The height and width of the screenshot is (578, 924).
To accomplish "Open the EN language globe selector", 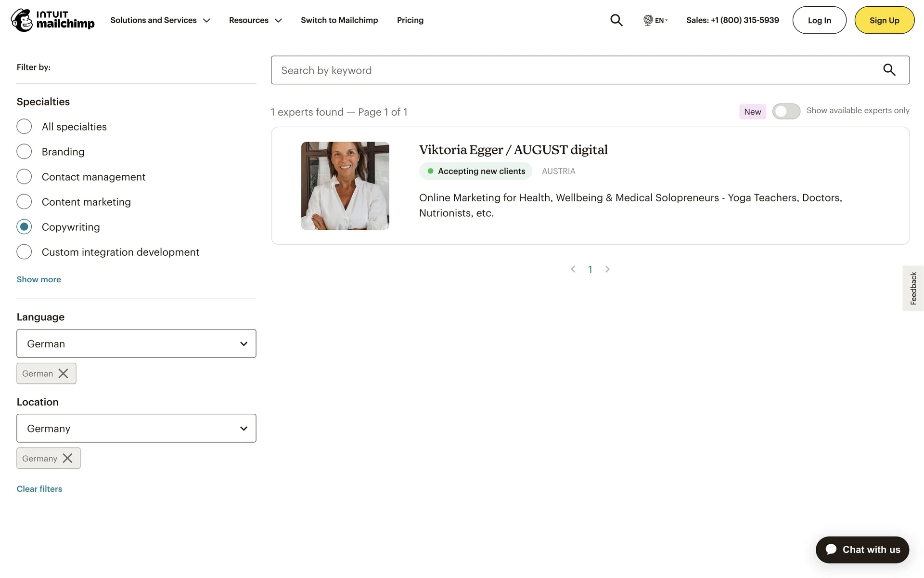I will coord(655,20).
